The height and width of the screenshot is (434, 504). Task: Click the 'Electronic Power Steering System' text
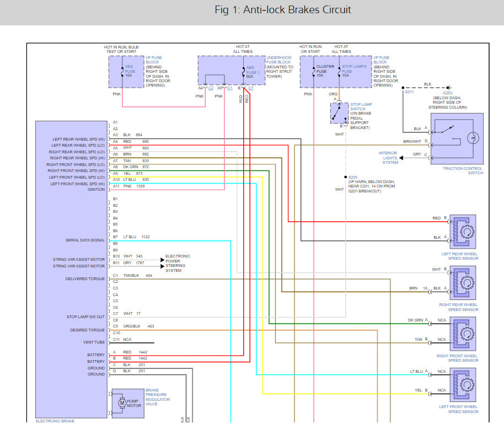[x=178, y=263]
